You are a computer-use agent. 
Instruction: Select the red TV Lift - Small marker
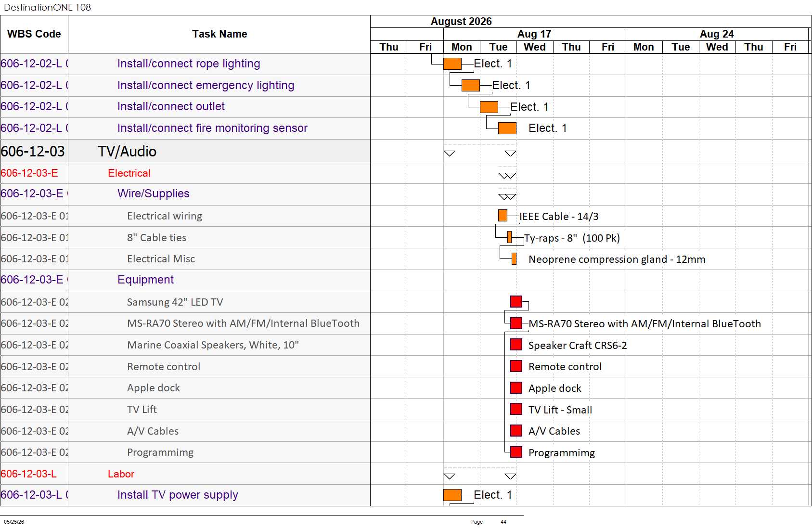click(516, 409)
